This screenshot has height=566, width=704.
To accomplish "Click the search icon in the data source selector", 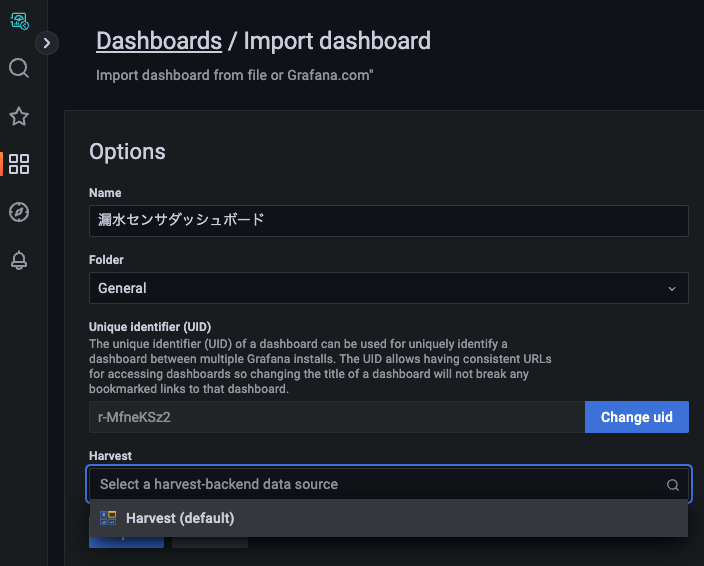I will pos(673,485).
